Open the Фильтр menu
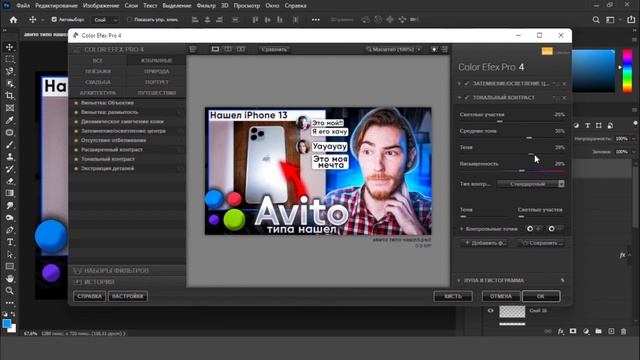 coord(206,6)
